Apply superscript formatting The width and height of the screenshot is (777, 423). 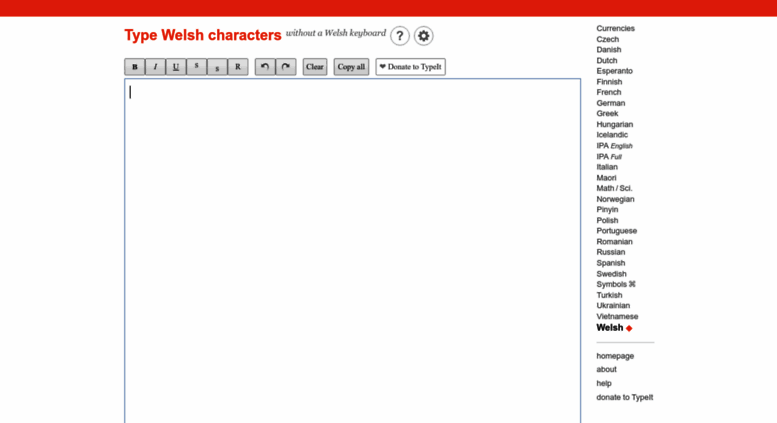point(197,67)
